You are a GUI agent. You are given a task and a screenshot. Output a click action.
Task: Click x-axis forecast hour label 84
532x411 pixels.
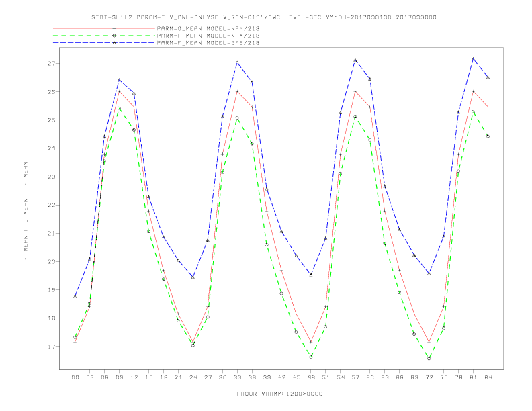(x=488, y=377)
